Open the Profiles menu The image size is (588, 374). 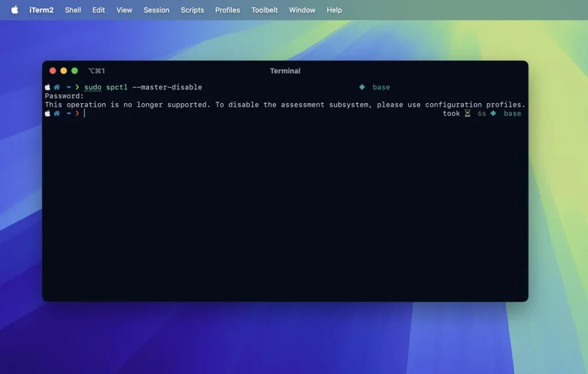coord(227,10)
